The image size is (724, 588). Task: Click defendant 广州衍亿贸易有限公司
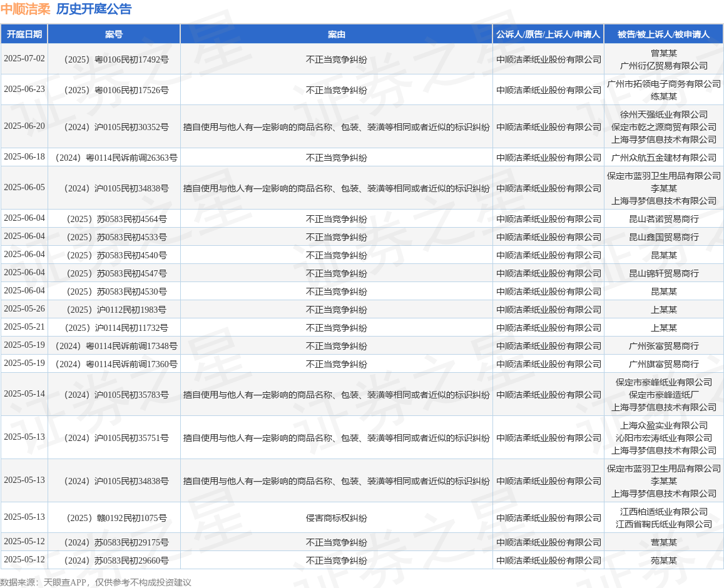pos(663,66)
